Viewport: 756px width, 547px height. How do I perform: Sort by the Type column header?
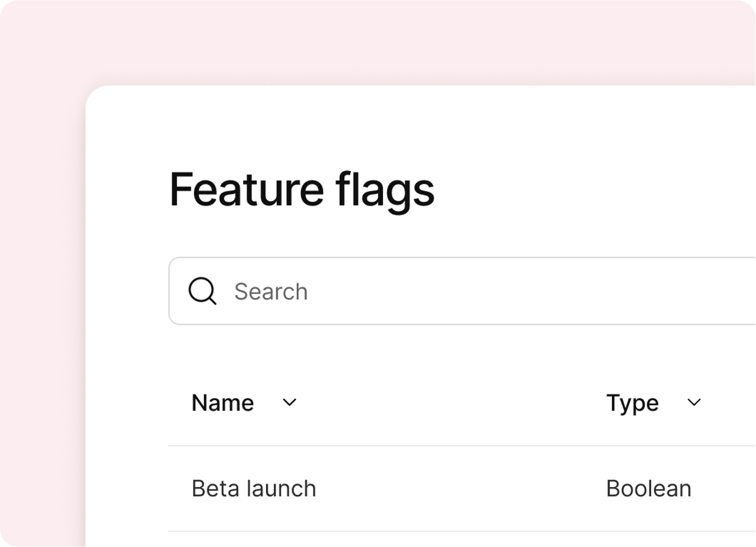click(632, 403)
